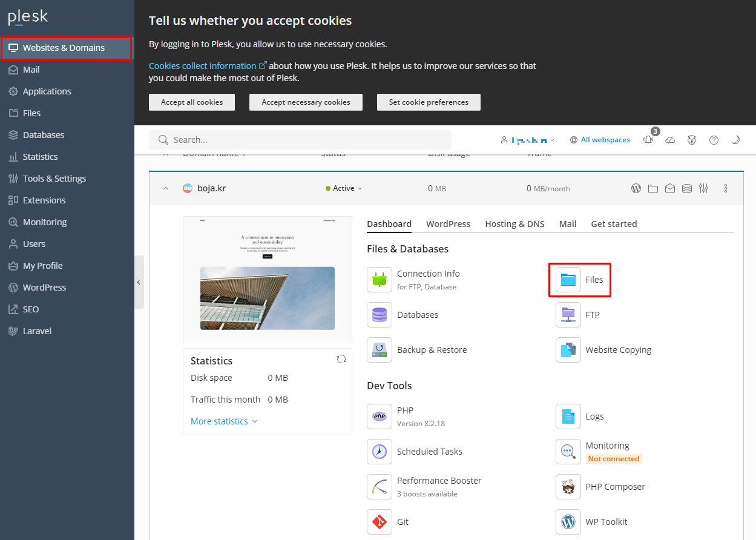Screen dimensions: 756x540
Task: Open FTP
Action: 578,315
